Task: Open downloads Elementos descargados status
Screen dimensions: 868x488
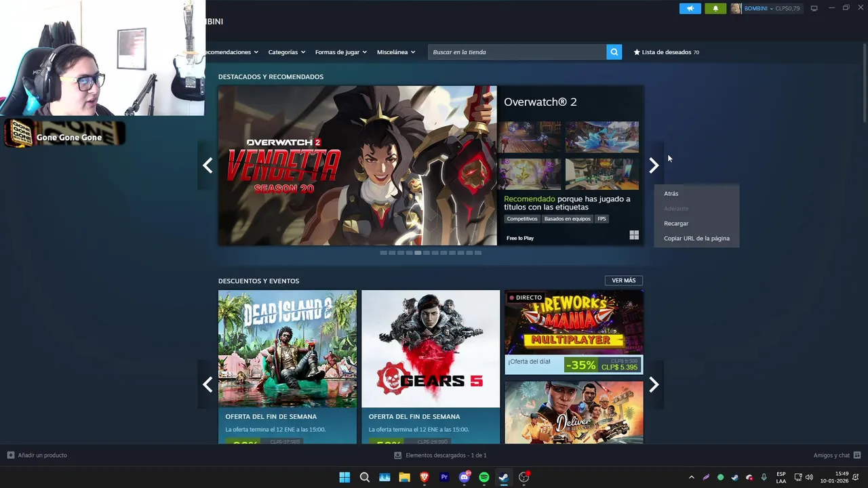Action: pyautogui.click(x=440, y=455)
